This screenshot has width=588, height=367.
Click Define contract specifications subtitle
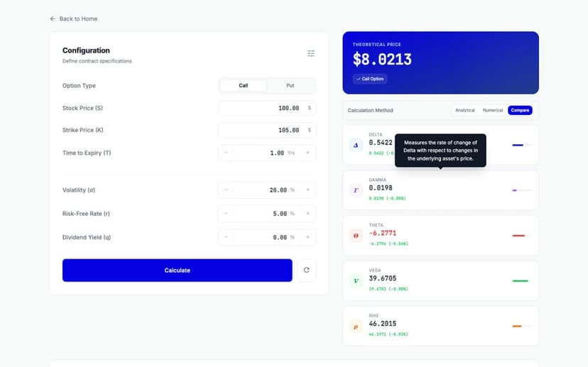coord(97,61)
